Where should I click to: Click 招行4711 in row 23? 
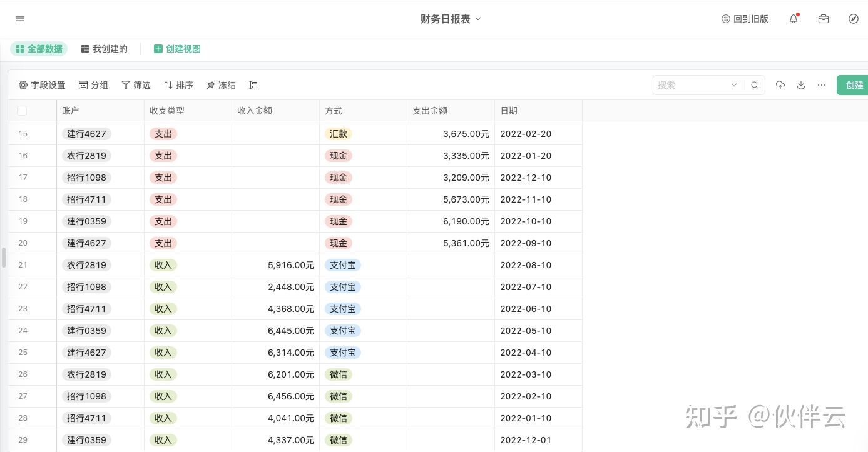pos(86,309)
